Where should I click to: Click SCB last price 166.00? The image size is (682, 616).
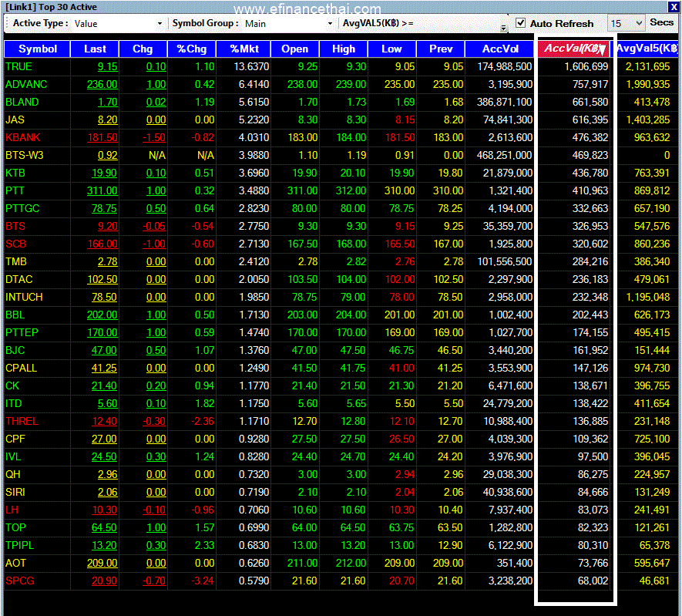(102, 244)
